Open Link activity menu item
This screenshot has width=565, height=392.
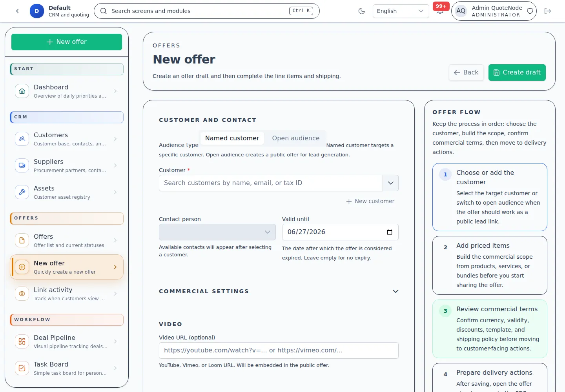(x=67, y=294)
